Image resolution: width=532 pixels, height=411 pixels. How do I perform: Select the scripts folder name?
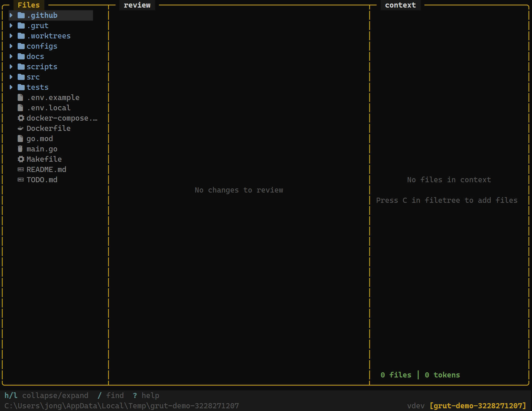42,67
